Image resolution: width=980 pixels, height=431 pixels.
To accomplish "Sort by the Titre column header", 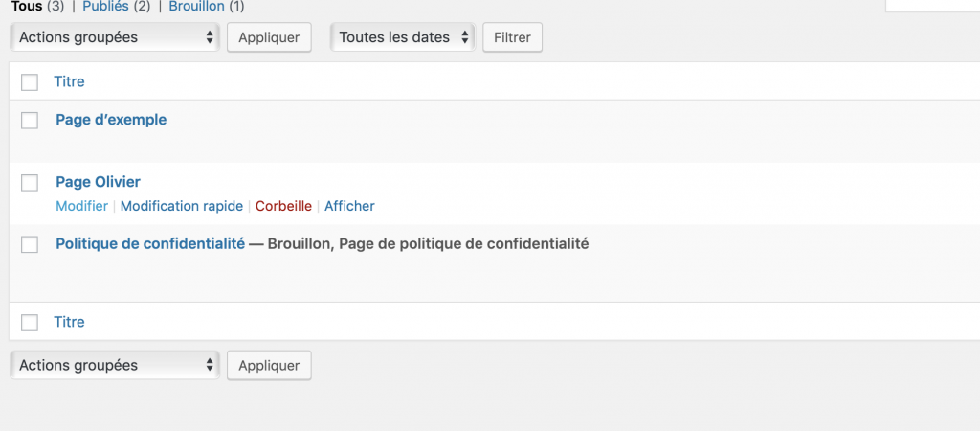I will click(x=69, y=81).
